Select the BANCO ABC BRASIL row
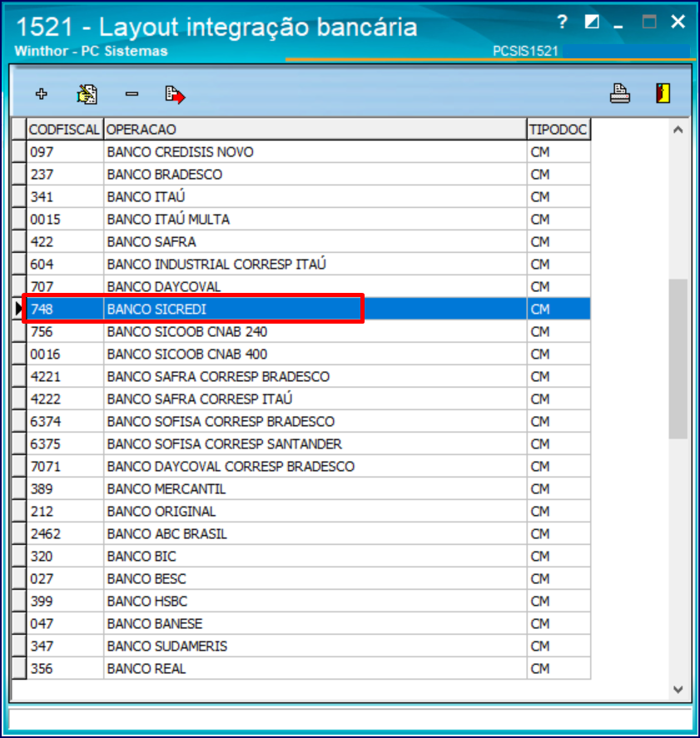 [308, 533]
